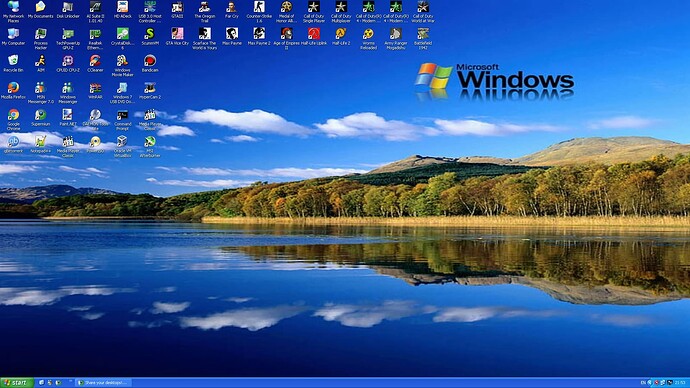690x388 pixels.
Task: Launch Call of Duty World at War
Action: [422, 12]
